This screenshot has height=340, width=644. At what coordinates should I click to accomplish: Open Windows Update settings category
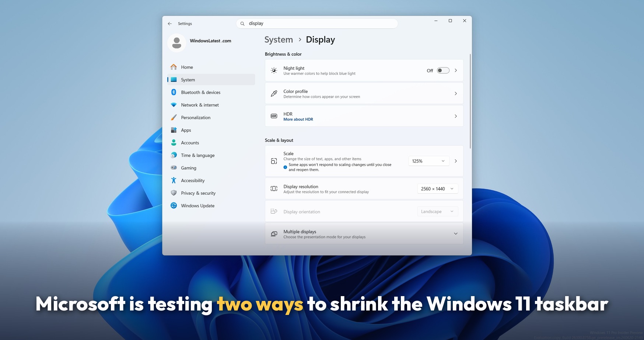pos(211,205)
